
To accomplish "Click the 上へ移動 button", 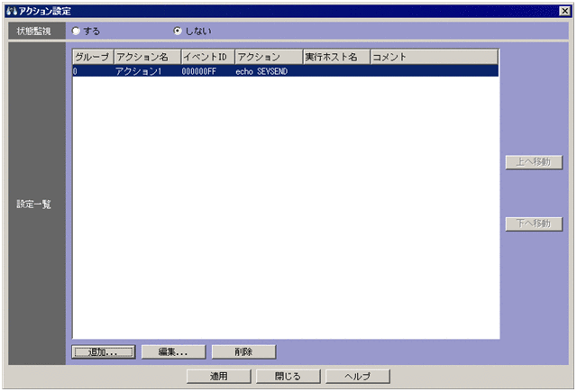I will point(534,162).
